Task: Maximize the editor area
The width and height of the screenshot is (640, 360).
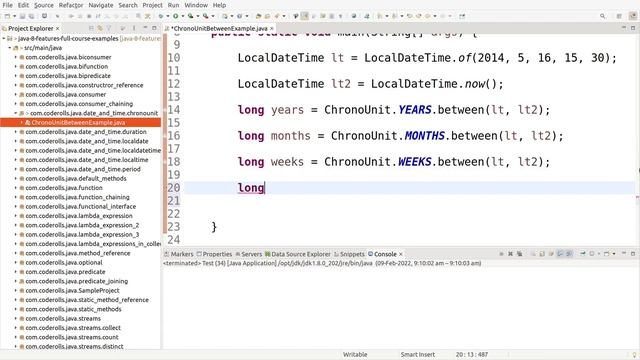Action: click(633, 28)
